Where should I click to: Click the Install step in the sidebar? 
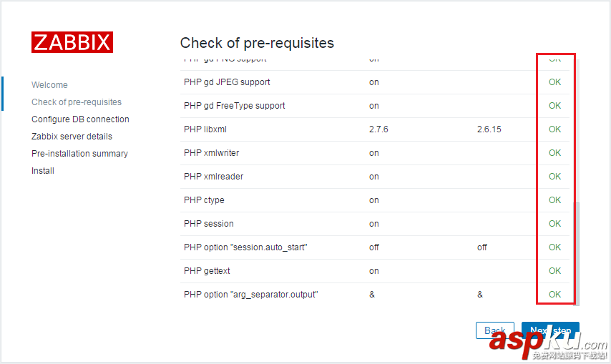tap(43, 171)
